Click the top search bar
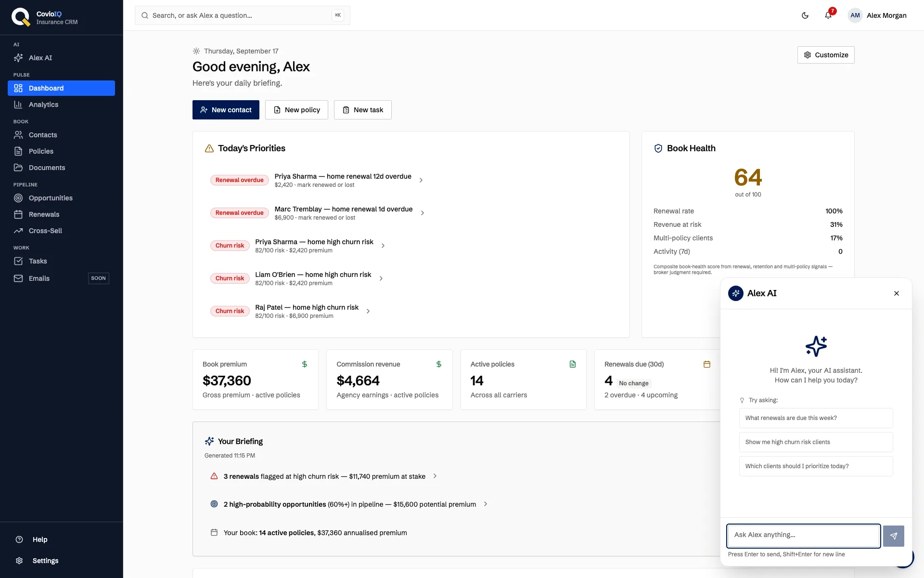The image size is (924, 578). click(243, 15)
